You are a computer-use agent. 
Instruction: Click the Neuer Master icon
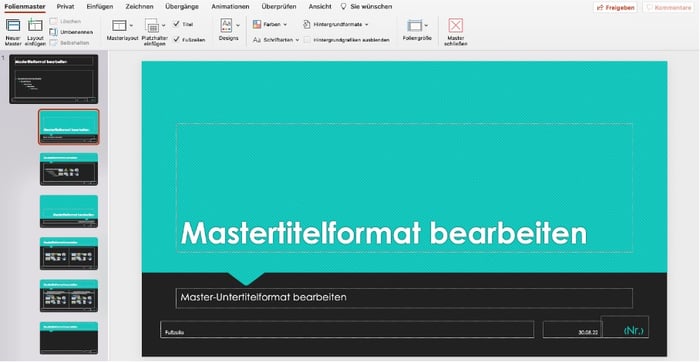coord(13,25)
